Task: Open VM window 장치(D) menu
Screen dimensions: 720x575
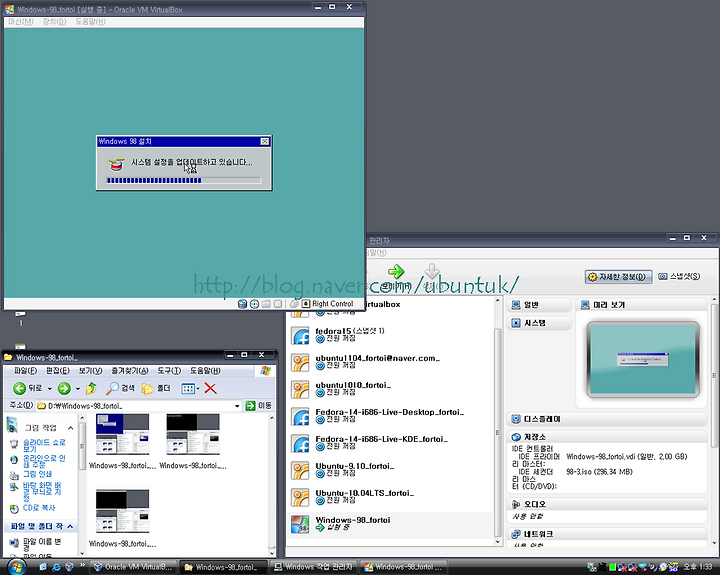Action: click(54, 22)
